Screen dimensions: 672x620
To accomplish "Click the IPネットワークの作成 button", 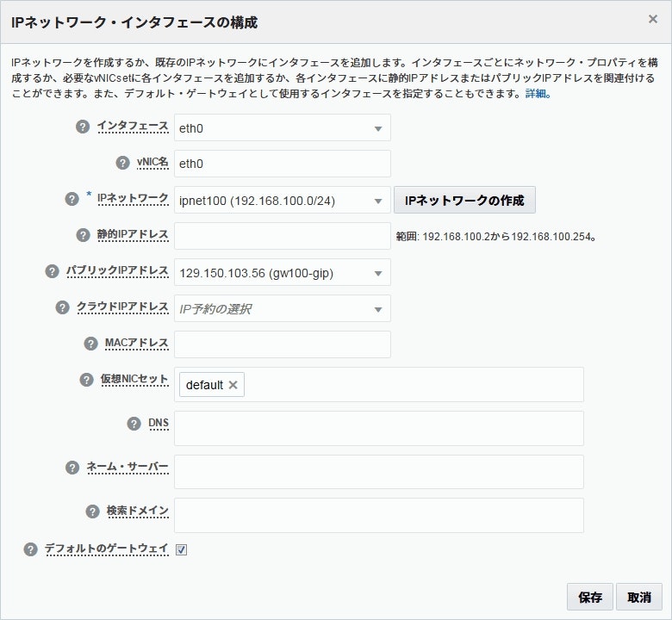I will pyautogui.click(x=464, y=200).
